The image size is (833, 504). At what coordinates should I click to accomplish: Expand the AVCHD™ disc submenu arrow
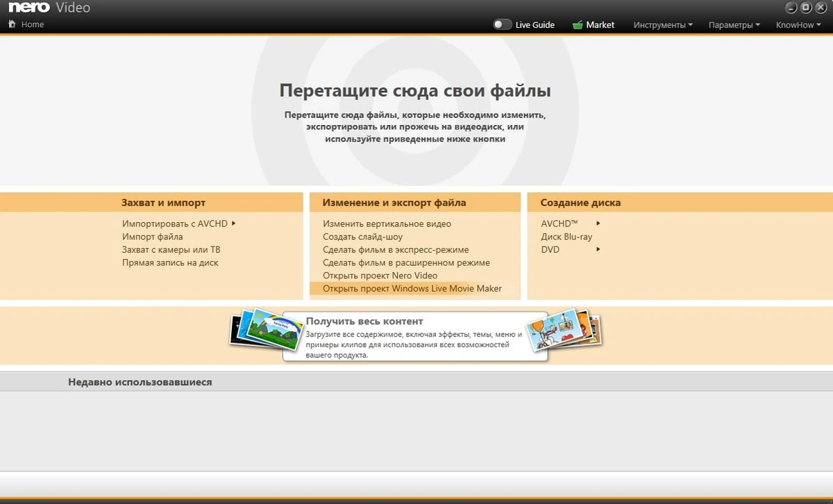tap(598, 224)
